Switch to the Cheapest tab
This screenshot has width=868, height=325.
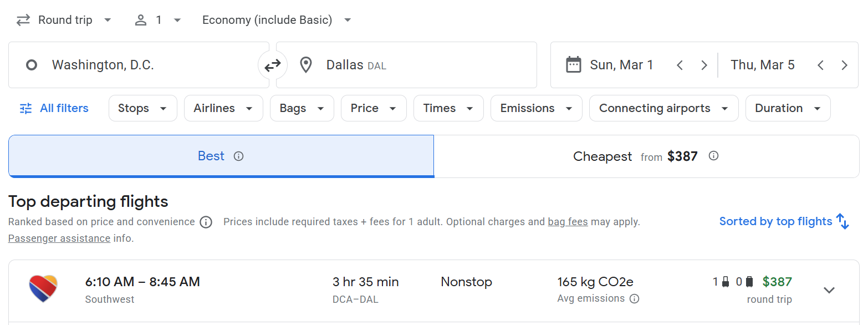pyautogui.click(x=646, y=156)
